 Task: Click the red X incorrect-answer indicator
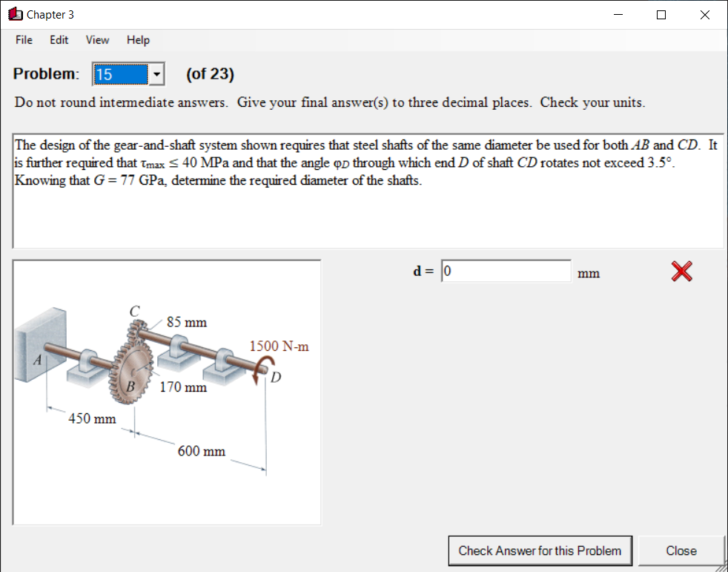[681, 272]
